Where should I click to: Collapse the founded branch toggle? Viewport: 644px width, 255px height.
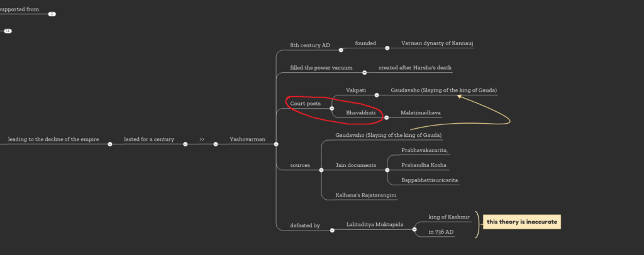[387, 48]
